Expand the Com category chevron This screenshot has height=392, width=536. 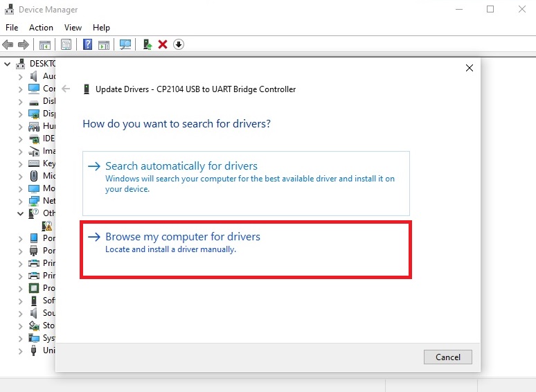click(21, 89)
